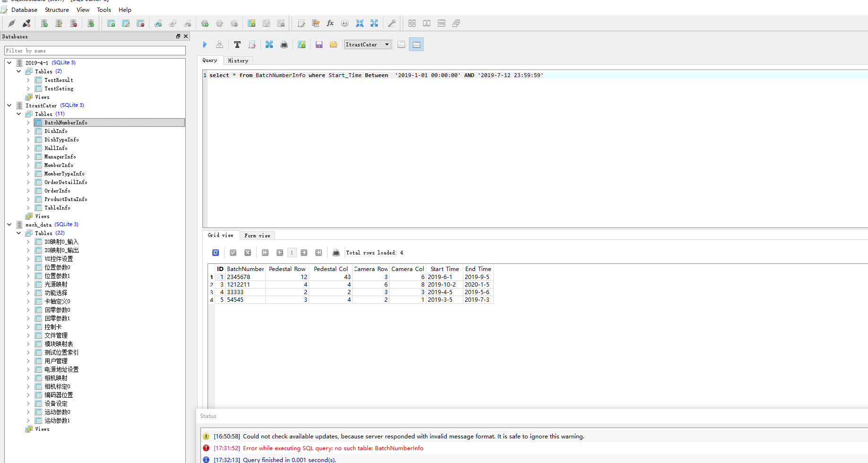Select the Form view tab
This screenshot has height=463, width=868.
tap(257, 235)
